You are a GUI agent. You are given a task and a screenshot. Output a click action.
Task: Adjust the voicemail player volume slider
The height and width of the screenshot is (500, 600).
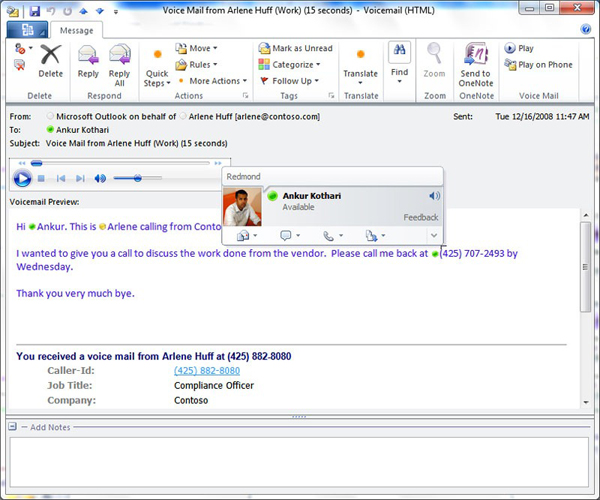click(138, 178)
